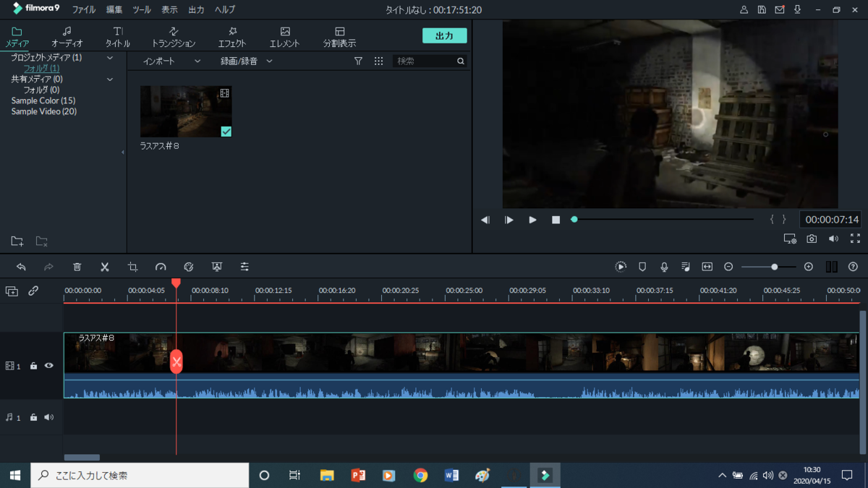Delete selected clip with trash icon

pyautogui.click(x=77, y=267)
